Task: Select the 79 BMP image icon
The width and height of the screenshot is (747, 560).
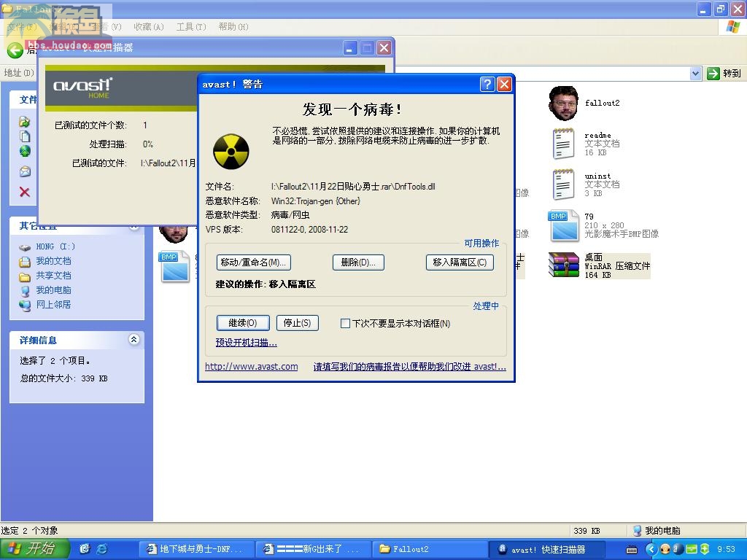Action: pyautogui.click(x=564, y=226)
